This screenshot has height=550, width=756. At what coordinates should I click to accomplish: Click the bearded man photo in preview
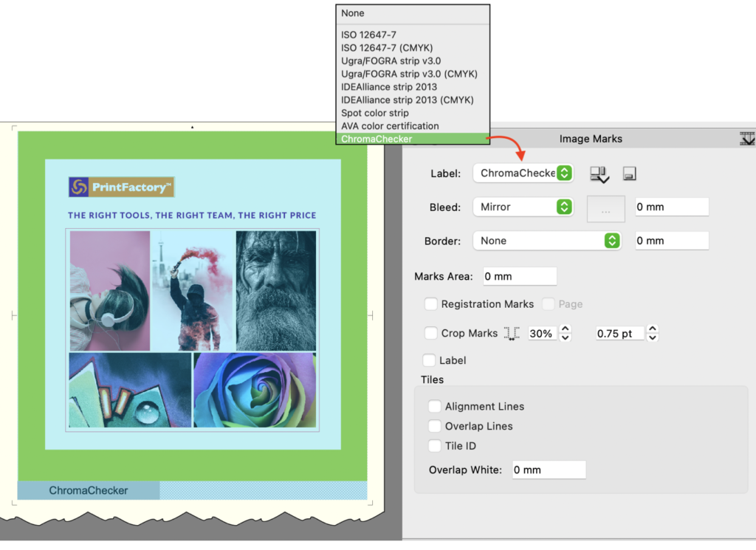[276, 291]
